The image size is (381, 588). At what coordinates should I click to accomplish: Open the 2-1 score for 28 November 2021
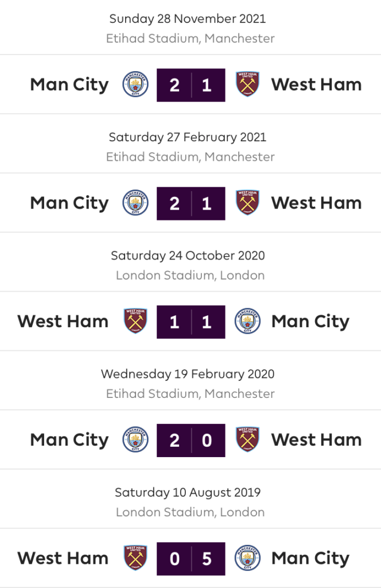(x=190, y=85)
